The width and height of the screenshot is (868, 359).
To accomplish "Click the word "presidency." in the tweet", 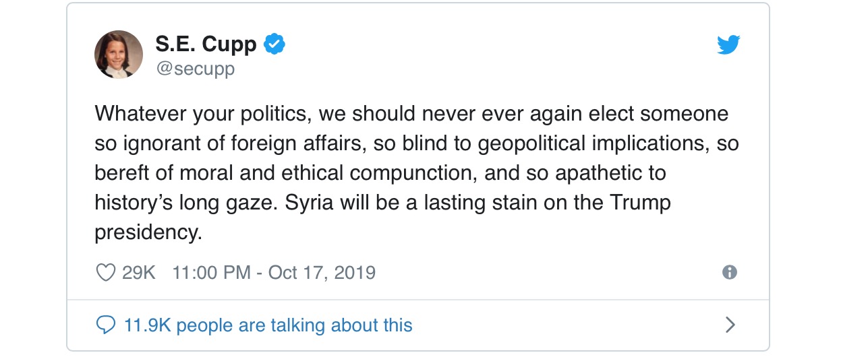I will pos(148,232).
